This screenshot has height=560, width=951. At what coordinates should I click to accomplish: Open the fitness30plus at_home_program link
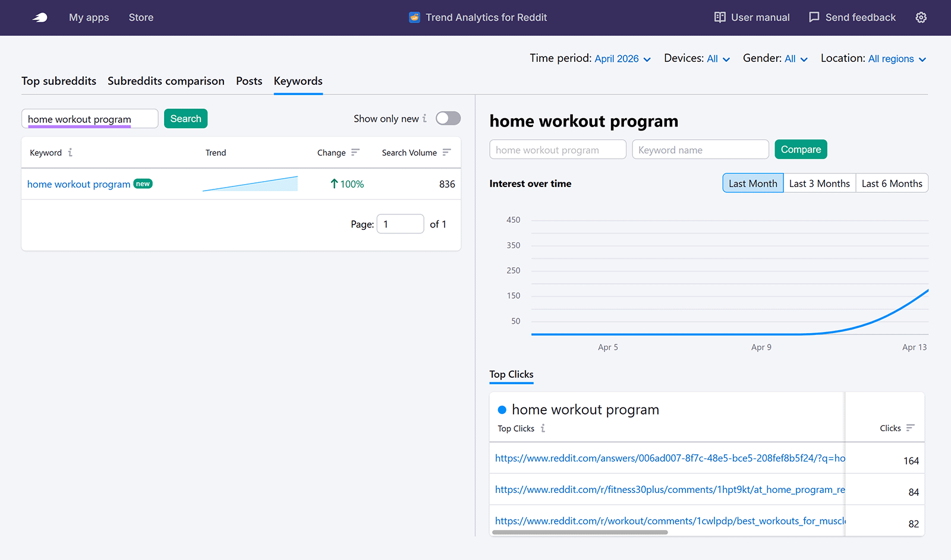pos(670,489)
